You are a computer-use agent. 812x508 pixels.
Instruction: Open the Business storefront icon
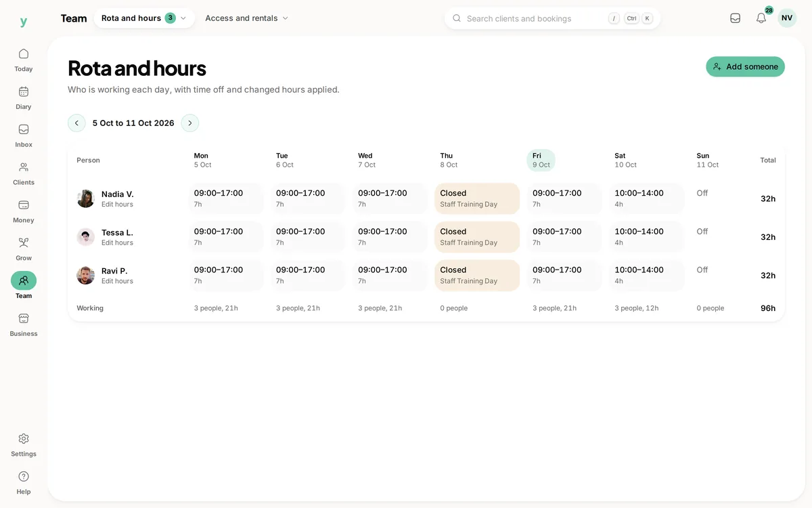click(x=24, y=318)
